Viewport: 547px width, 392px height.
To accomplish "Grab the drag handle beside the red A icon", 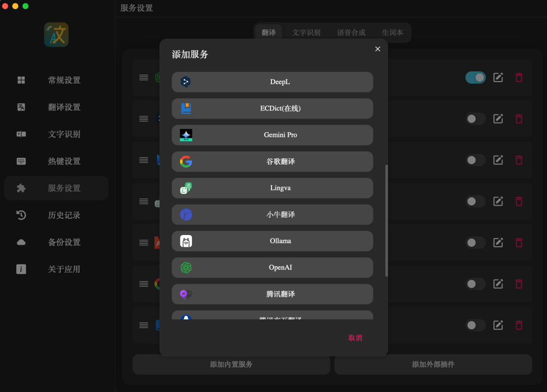I will tap(144, 243).
